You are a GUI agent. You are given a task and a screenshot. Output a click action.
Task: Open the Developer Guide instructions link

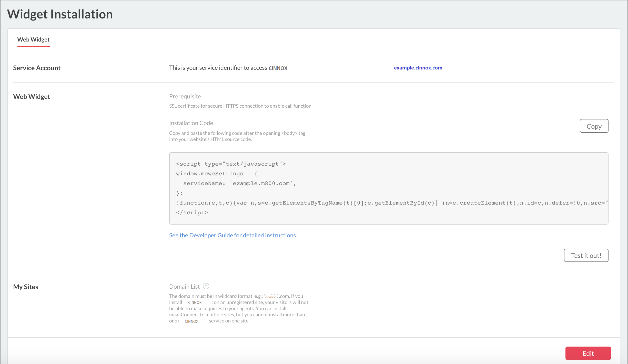click(x=233, y=235)
